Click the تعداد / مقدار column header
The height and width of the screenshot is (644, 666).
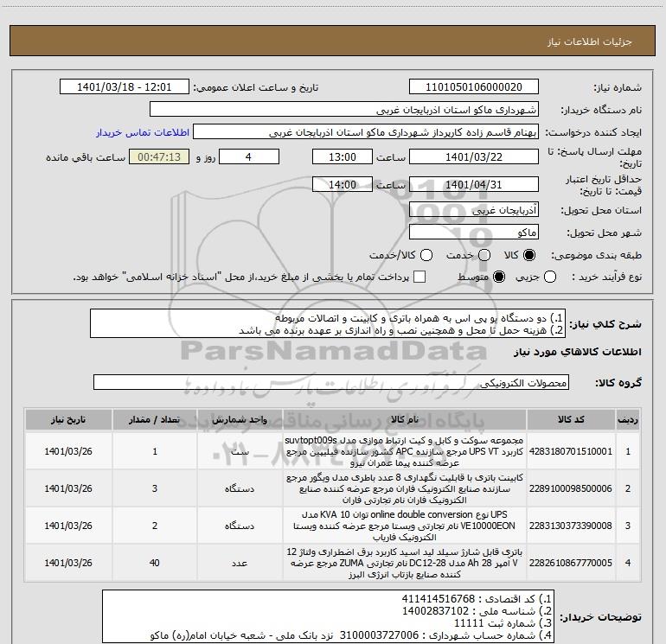(x=155, y=420)
